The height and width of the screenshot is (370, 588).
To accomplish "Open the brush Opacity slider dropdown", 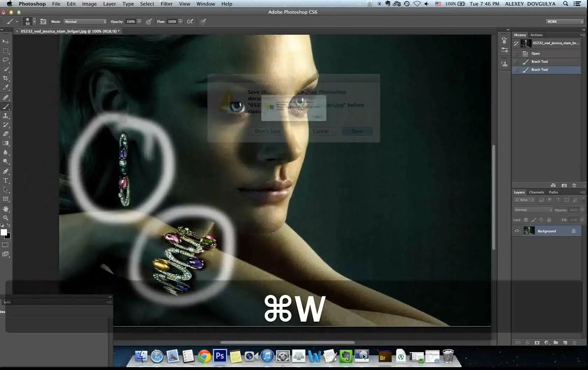I will point(139,22).
